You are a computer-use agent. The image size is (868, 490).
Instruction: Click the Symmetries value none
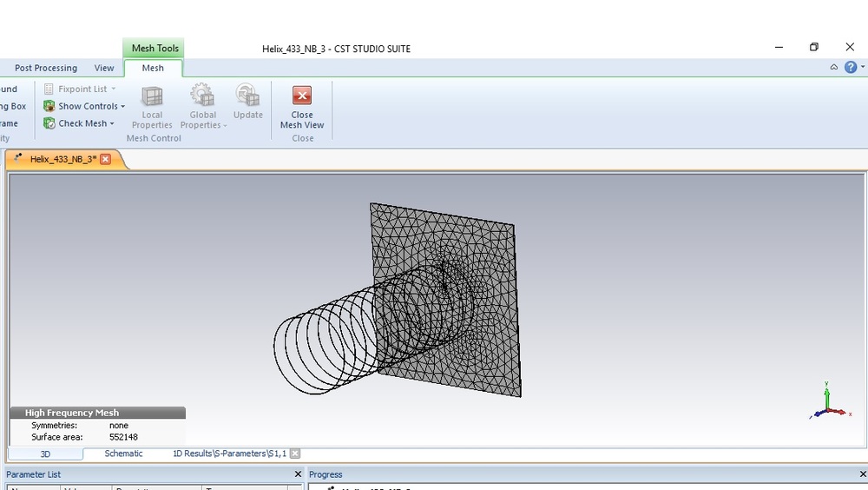(118, 425)
